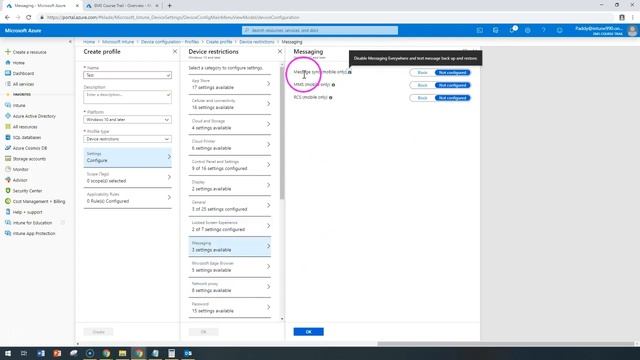The height and width of the screenshot is (360, 640).
Task: Open Home from the Azure sidebar icon
Action: (x=7, y=62)
